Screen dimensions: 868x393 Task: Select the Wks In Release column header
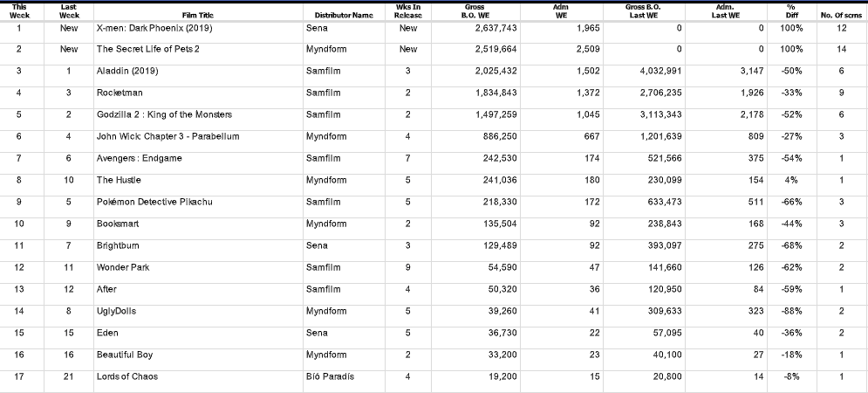(408, 11)
